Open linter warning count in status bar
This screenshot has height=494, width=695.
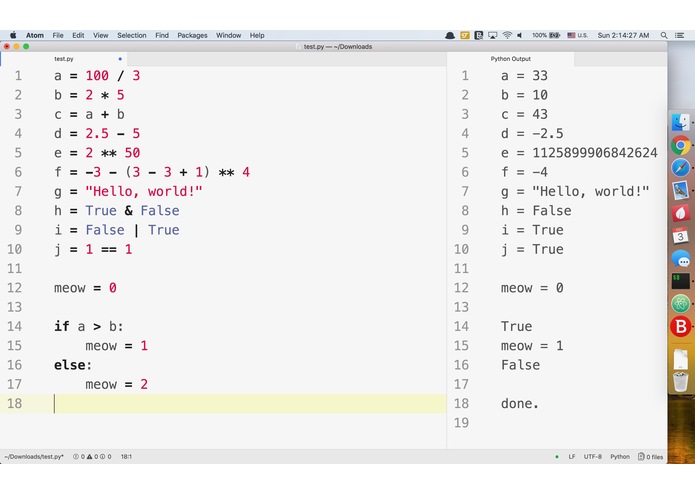(92, 456)
